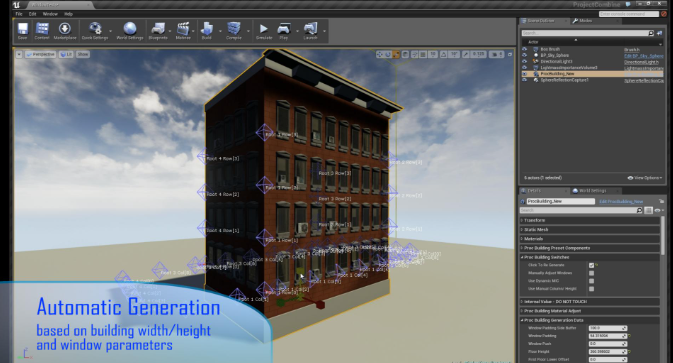The image size is (673, 363).
Task: Open the Lit view mode dropdown
Action: coord(66,54)
